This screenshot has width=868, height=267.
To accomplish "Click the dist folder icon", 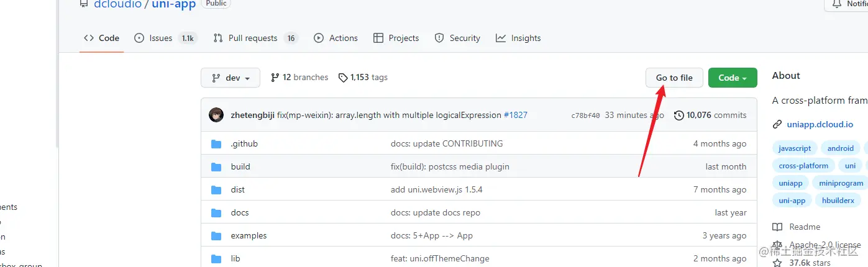I will (216, 190).
